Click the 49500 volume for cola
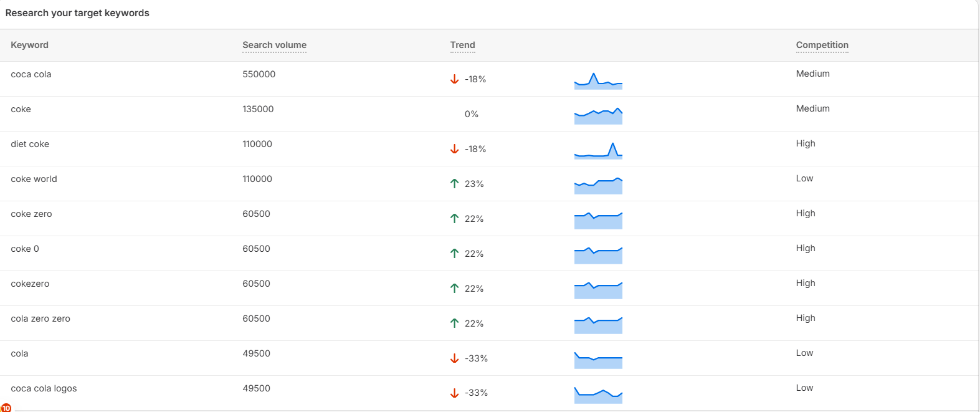Viewport: 980px width, 412px height. pos(256,353)
